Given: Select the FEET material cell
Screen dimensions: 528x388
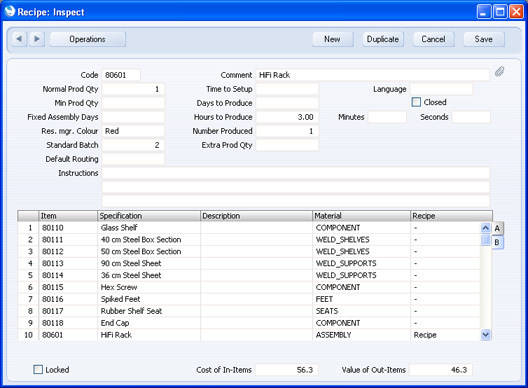Looking at the screenshot, I should tap(361, 299).
